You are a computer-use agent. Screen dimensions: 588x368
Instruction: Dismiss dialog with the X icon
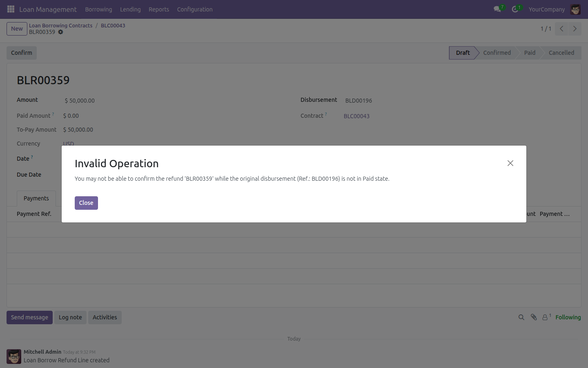510,163
